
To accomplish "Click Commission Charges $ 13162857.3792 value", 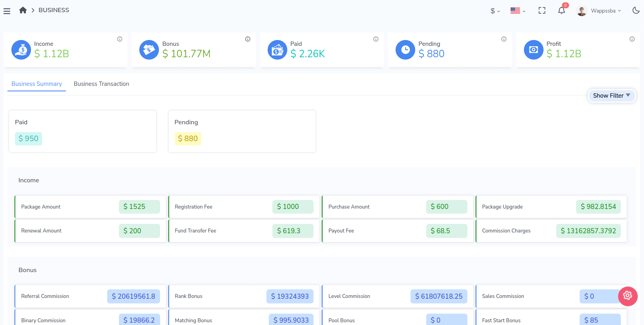I will coord(588,231).
